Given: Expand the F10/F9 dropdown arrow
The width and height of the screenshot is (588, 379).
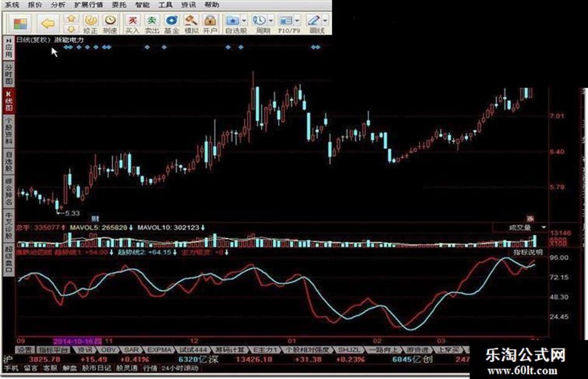Looking at the screenshot, I should click(297, 21).
